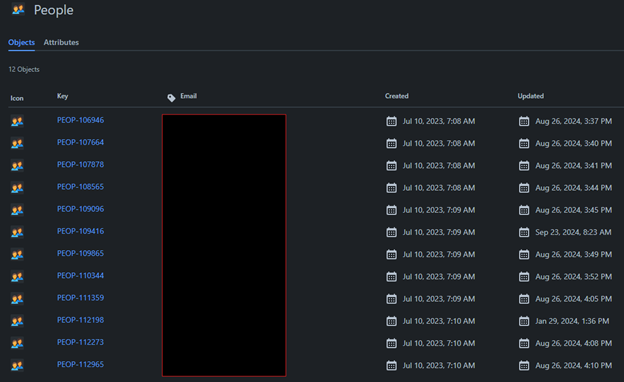
Task: Switch to the Attributes tab
Action: tap(61, 42)
